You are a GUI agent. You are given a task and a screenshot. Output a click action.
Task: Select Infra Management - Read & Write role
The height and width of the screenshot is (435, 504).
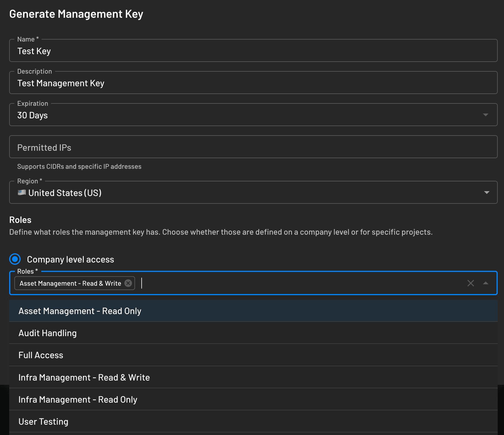[84, 377]
